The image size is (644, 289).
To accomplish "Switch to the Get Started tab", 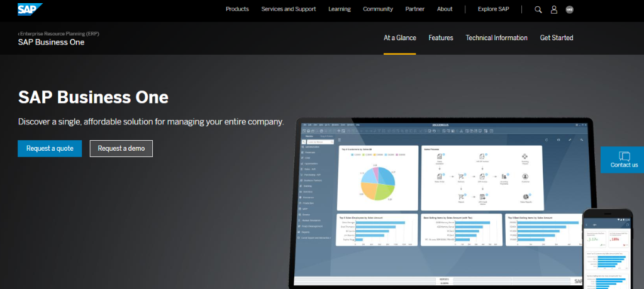I will pos(557,38).
